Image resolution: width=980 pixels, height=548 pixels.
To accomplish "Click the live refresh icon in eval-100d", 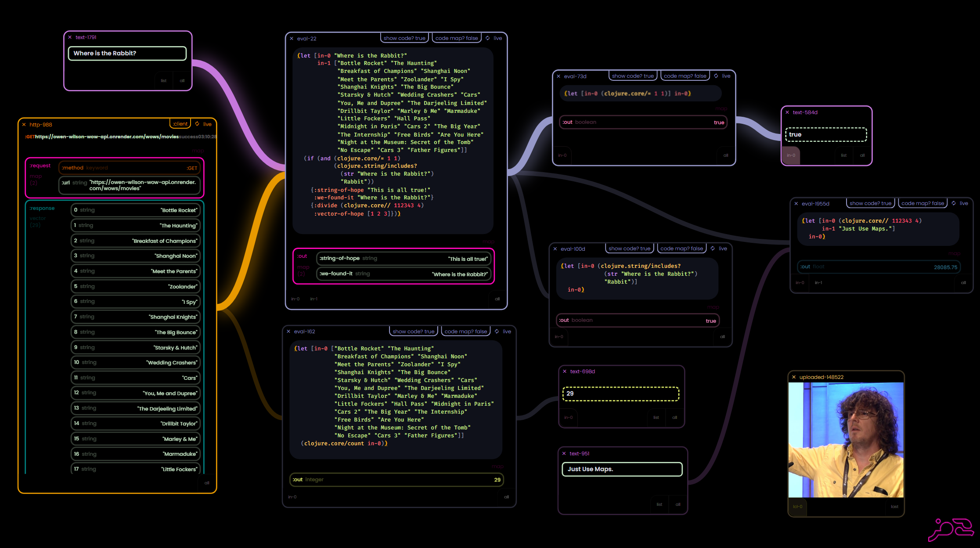I will point(713,249).
